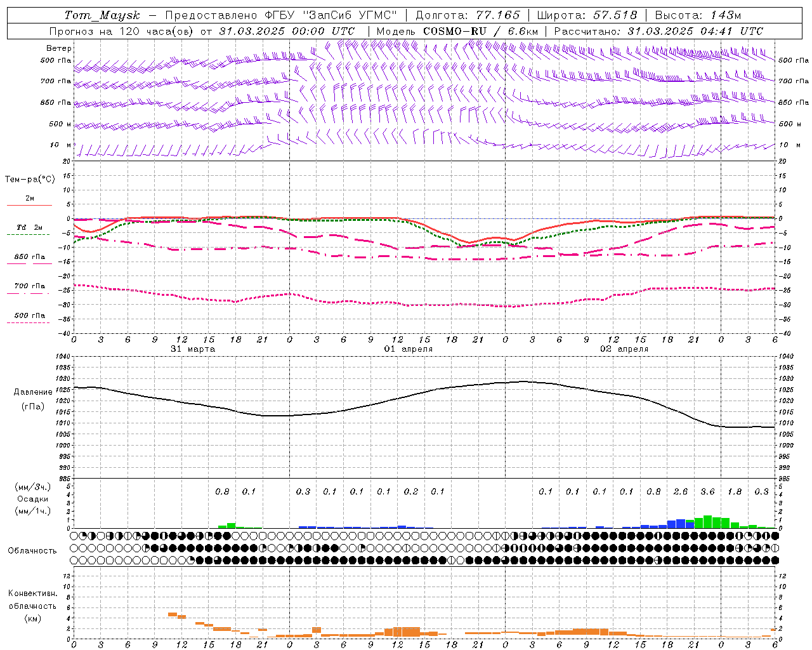Click the date label 01 апреля
The height and width of the screenshot is (650, 812).
[409, 349]
